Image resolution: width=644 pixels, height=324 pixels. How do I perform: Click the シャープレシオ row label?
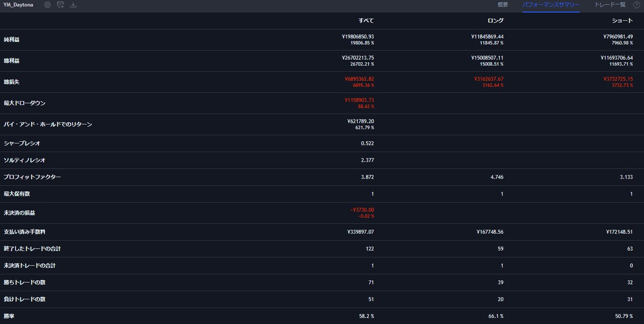pyautogui.click(x=22, y=143)
